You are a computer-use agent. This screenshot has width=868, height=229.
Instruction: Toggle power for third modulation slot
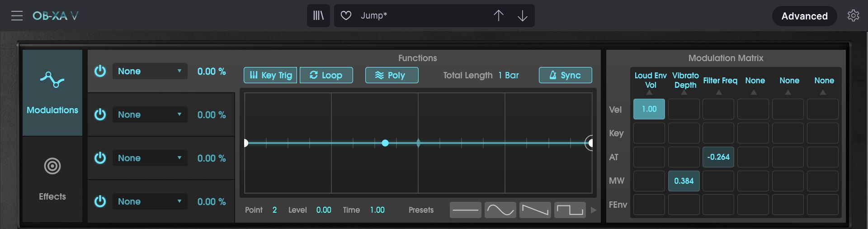pyautogui.click(x=100, y=158)
